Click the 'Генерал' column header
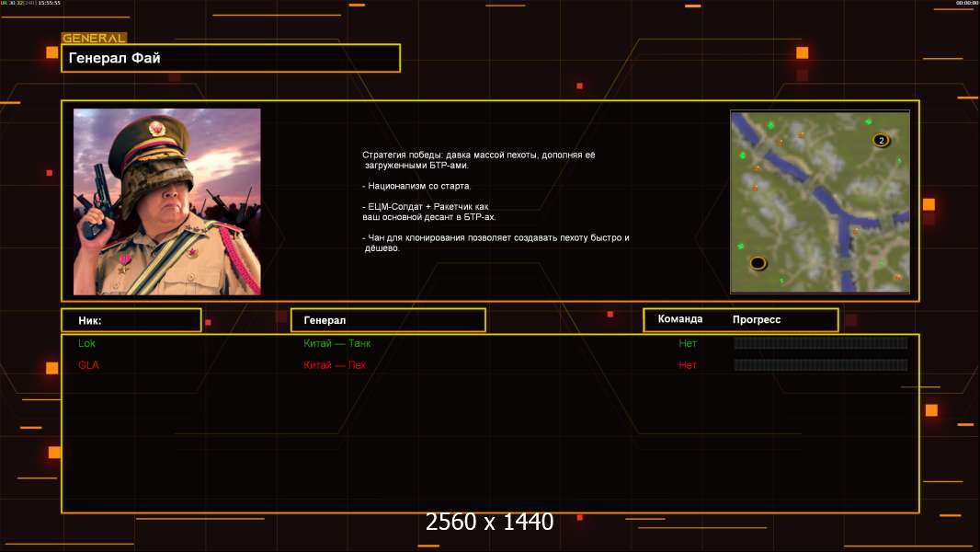 pyautogui.click(x=388, y=320)
